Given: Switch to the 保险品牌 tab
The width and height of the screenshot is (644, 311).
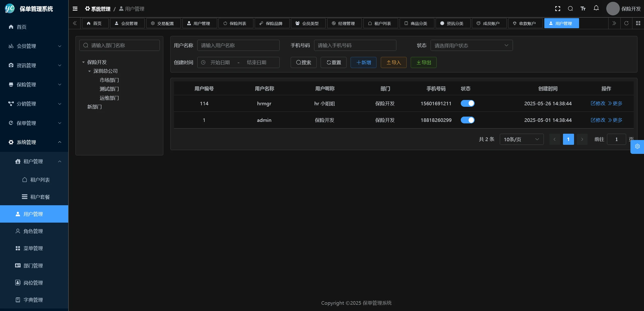Looking at the screenshot, I should pyautogui.click(x=272, y=23).
